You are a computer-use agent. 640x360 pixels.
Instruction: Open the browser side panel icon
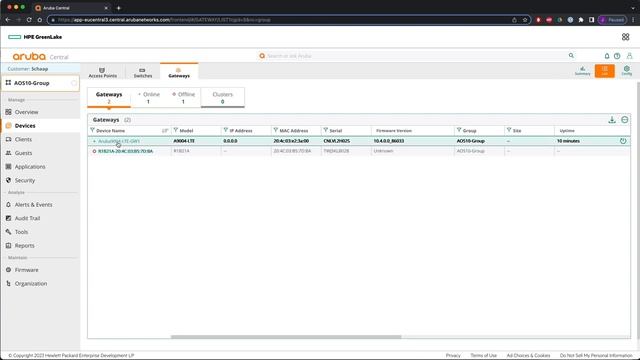591,20
